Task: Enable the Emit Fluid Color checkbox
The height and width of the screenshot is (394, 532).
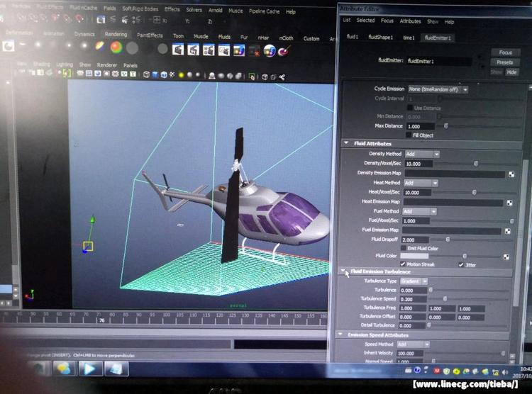Action: (x=403, y=248)
